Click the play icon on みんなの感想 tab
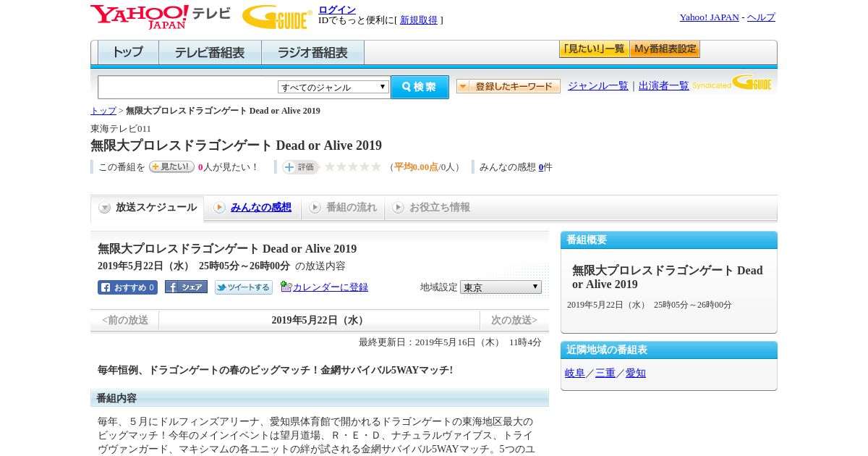 (x=219, y=208)
